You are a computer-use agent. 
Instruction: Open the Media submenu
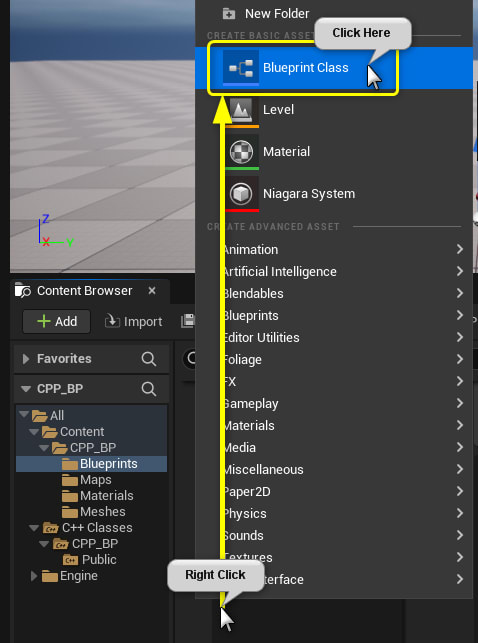(x=333, y=447)
